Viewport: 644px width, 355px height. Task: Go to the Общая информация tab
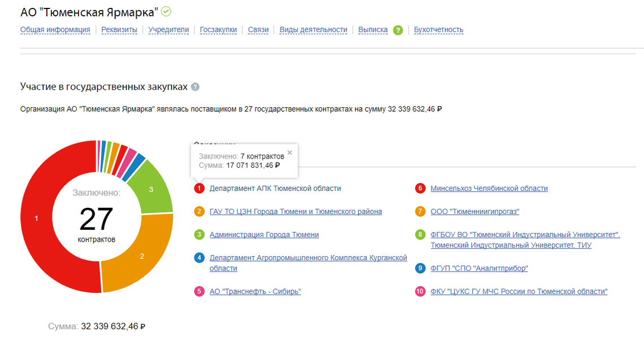pyautogui.click(x=55, y=29)
